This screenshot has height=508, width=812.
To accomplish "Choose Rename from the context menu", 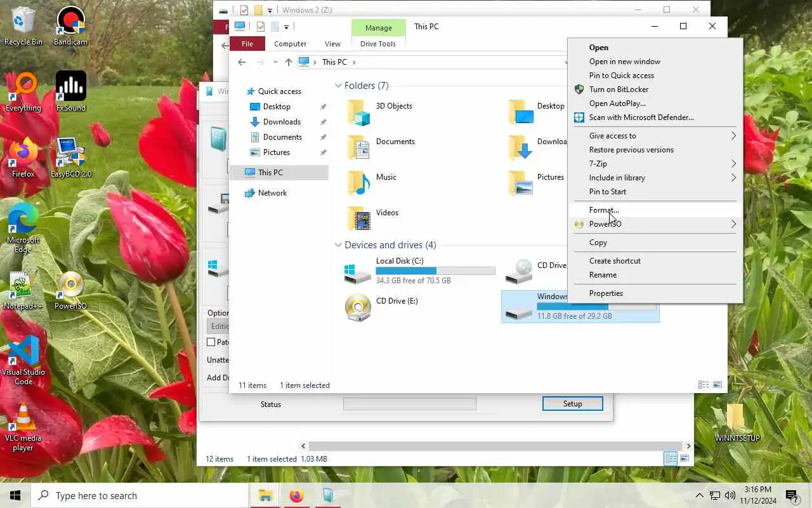I will pos(655,275).
